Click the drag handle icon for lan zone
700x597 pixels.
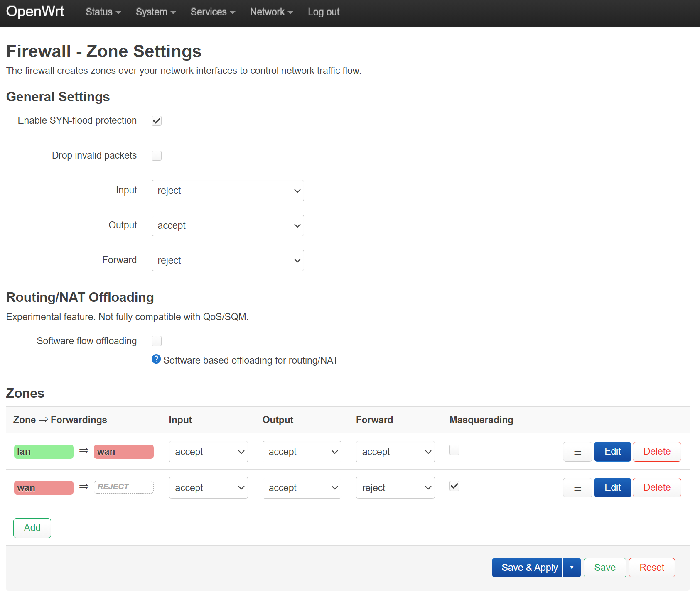pyautogui.click(x=577, y=452)
